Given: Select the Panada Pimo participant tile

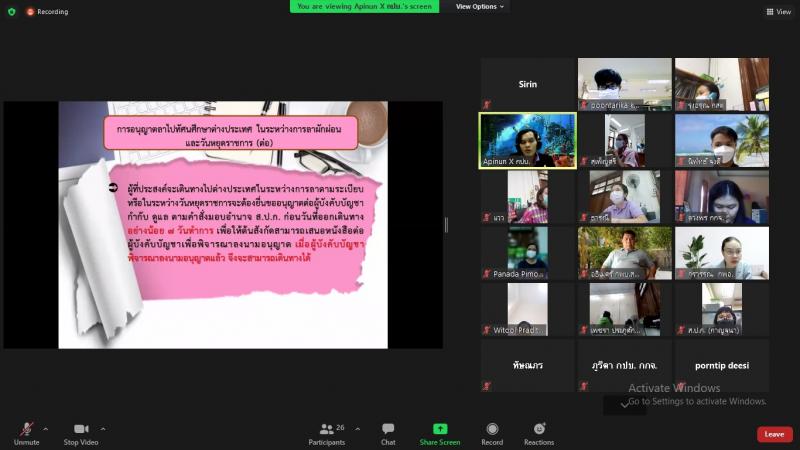Looking at the screenshot, I should tap(528, 253).
